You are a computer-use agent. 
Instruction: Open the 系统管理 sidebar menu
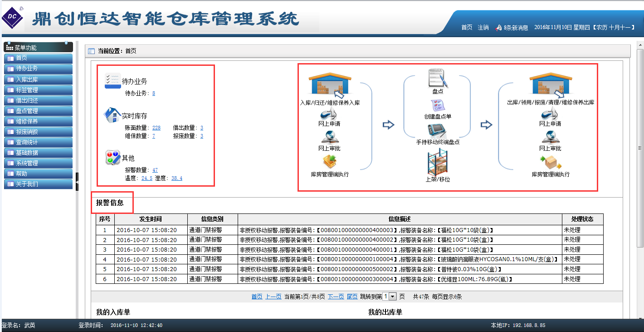coord(38,163)
